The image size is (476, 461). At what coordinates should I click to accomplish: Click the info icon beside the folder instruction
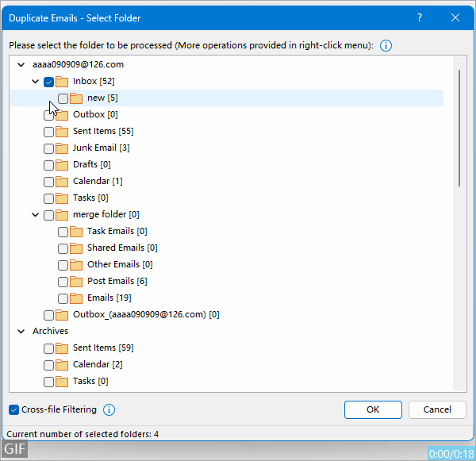386,46
